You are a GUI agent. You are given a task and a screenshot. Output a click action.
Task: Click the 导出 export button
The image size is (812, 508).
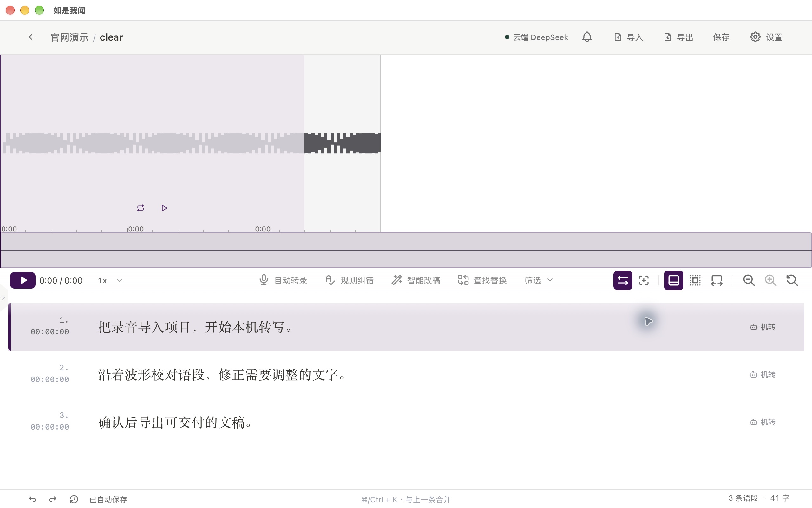(678, 37)
